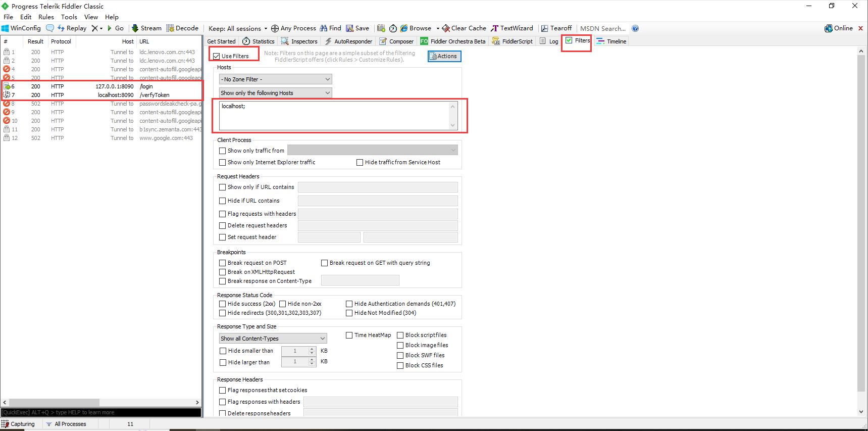This screenshot has height=431, width=868.
Task: Open the Rules menu
Action: [x=46, y=17]
